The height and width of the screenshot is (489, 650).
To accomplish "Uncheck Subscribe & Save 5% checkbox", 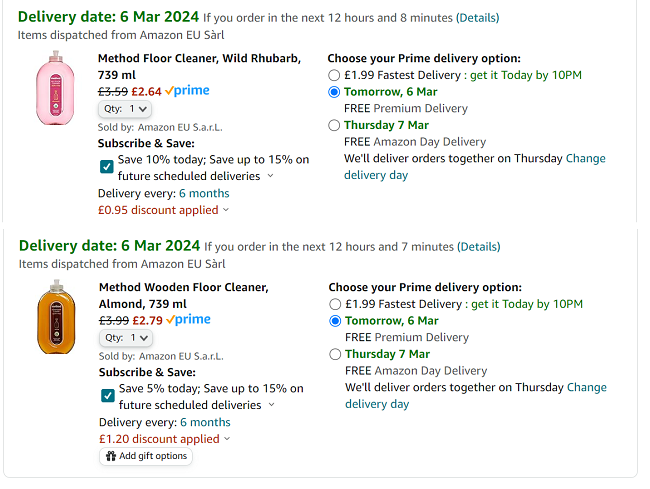I will point(107,396).
